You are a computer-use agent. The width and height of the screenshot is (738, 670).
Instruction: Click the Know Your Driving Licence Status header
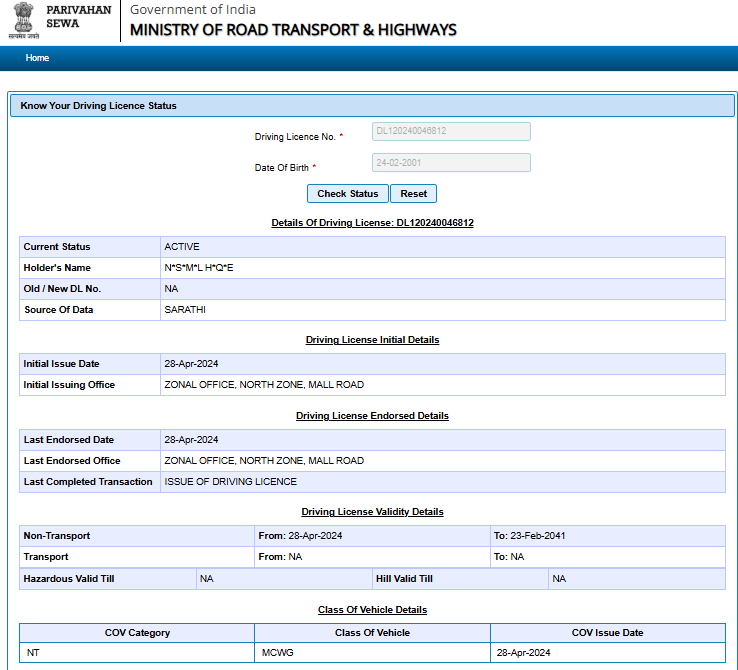coord(98,105)
